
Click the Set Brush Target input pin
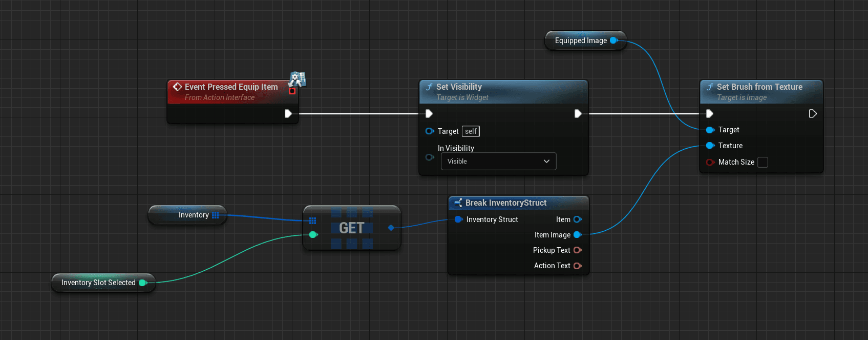point(710,130)
